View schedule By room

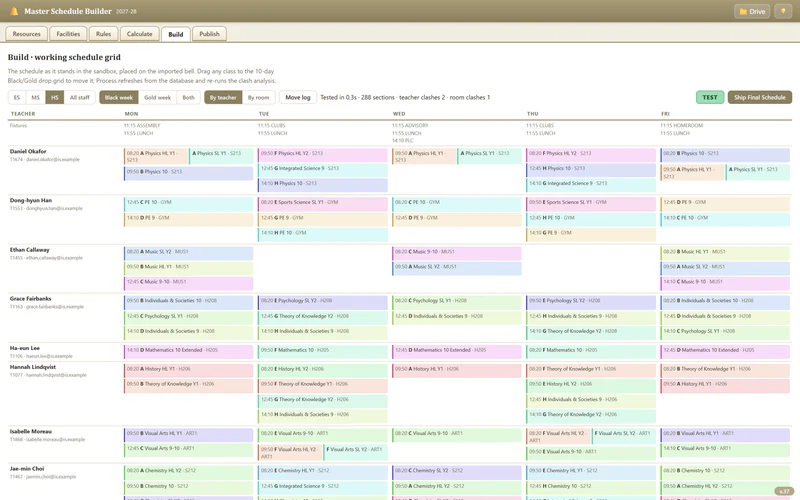click(259, 97)
